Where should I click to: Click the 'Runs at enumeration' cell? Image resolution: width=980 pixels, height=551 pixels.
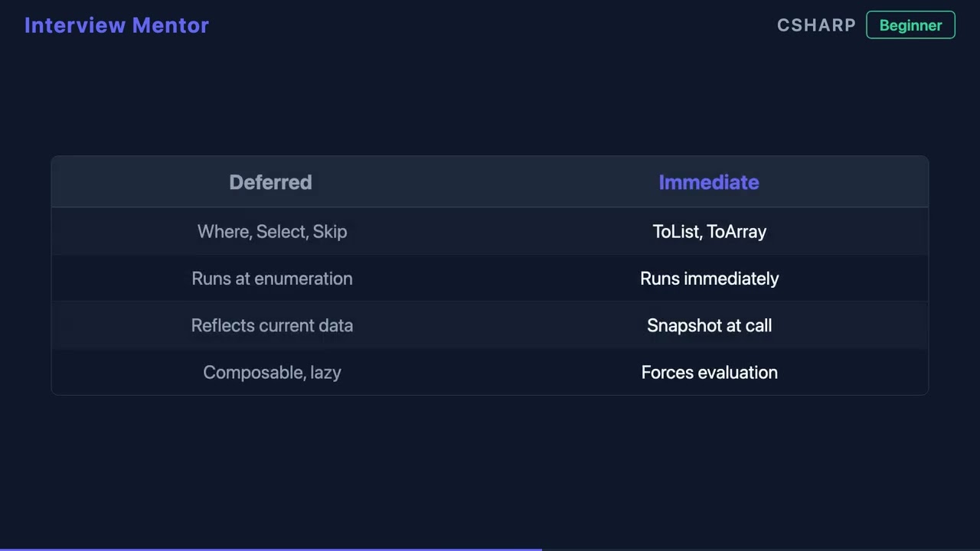click(x=272, y=279)
